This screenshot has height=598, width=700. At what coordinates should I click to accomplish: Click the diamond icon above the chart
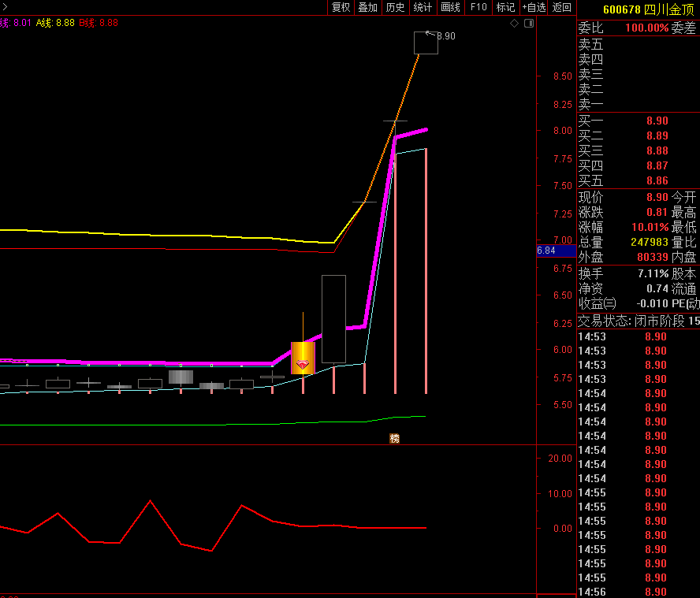click(x=514, y=23)
